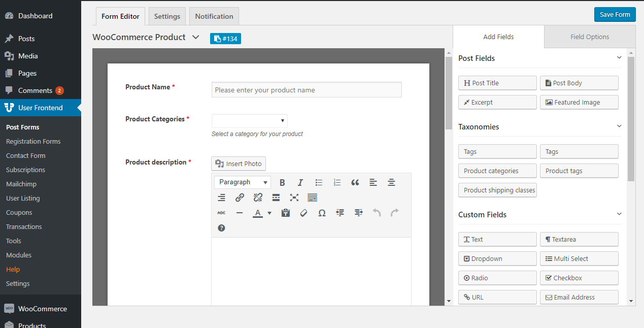The image size is (644, 328).
Task: Toggle italic formatting in description editor
Action: 300,182
